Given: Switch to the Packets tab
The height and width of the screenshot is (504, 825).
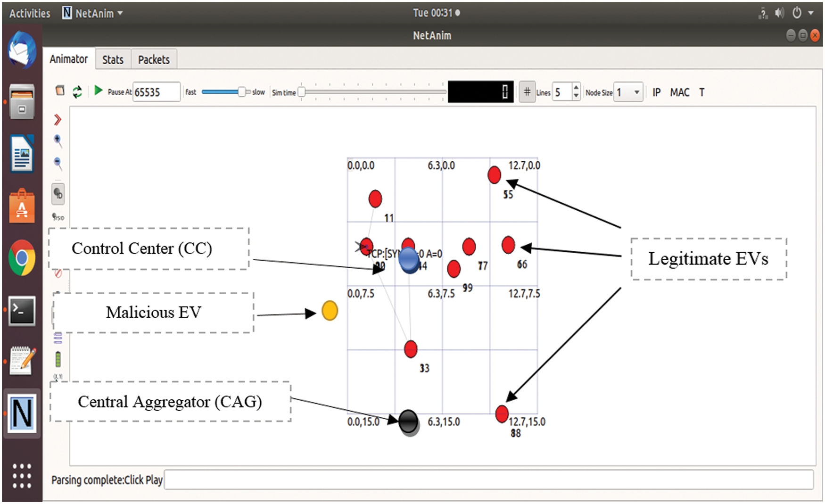Looking at the screenshot, I should 154,59.
